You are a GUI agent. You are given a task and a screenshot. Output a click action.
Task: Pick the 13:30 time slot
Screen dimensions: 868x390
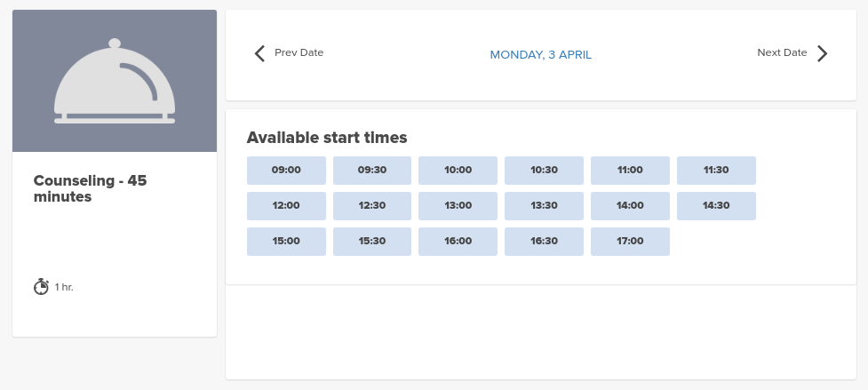tap(544, 205)
